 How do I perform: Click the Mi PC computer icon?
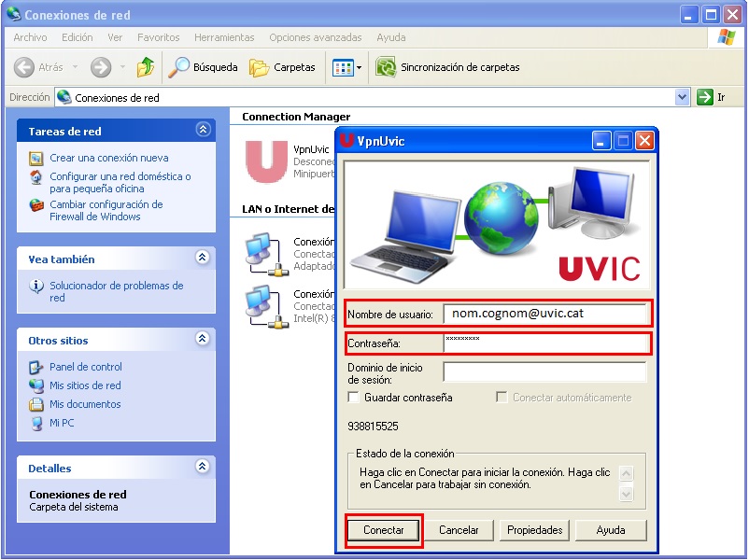point(36,424)
